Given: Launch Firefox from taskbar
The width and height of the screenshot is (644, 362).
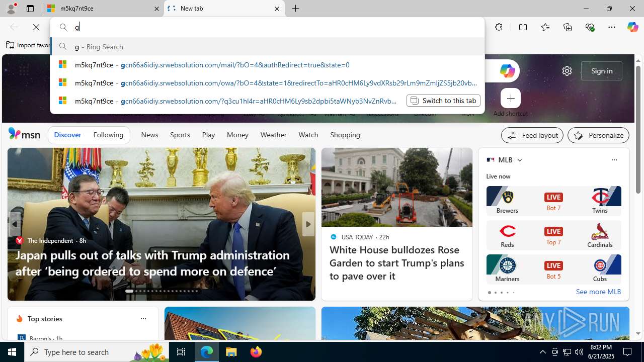Looking at the screenshot, I should [x=256, y=352].
